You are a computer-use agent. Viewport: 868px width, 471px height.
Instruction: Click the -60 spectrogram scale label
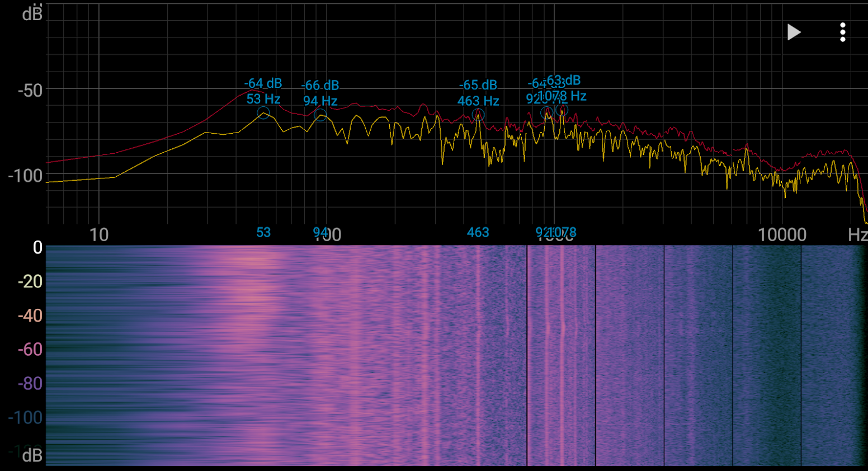30,350
